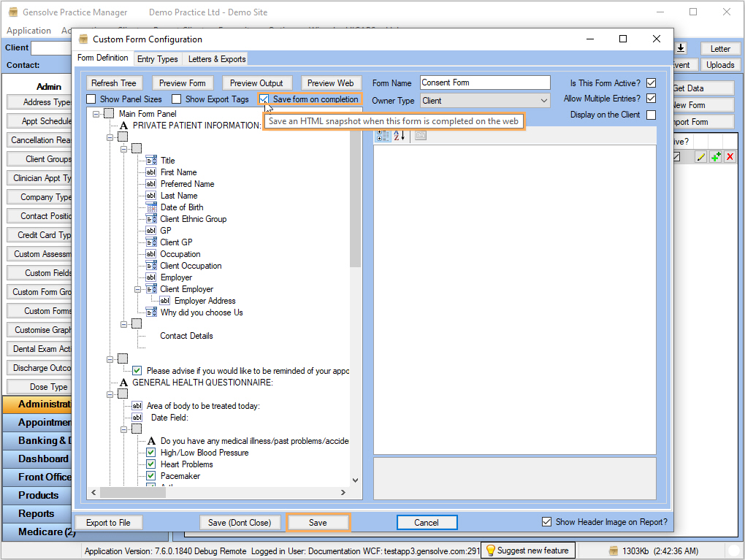
Task: Click the download arrow icon beside Letter button
Action: tap(681, 47)
